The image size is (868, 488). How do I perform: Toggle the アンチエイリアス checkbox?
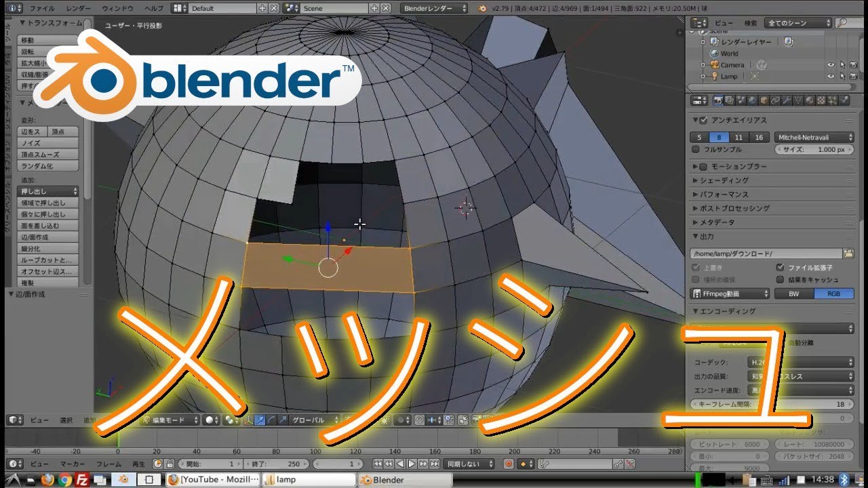(x=703, y=120)
